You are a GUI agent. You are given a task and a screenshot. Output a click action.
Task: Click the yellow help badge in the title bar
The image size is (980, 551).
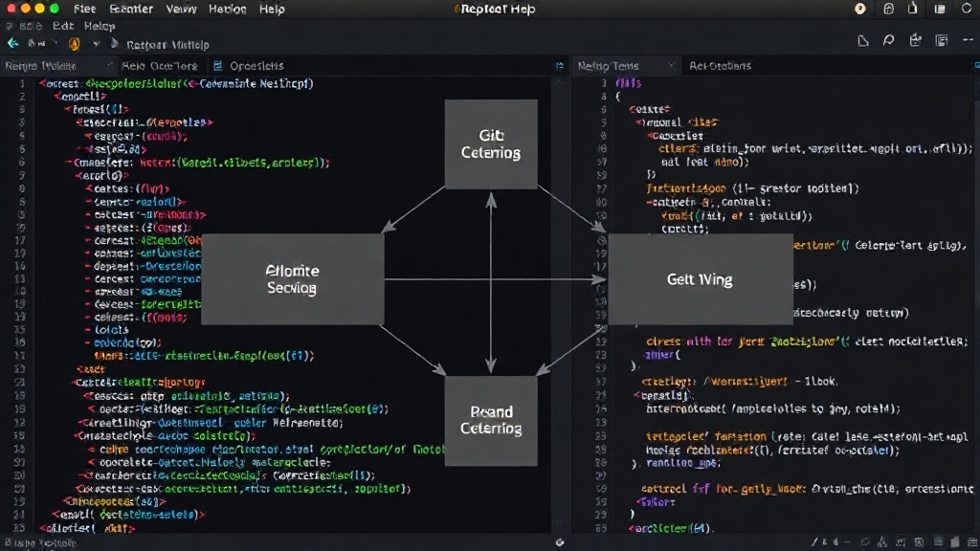click(860, 9)
